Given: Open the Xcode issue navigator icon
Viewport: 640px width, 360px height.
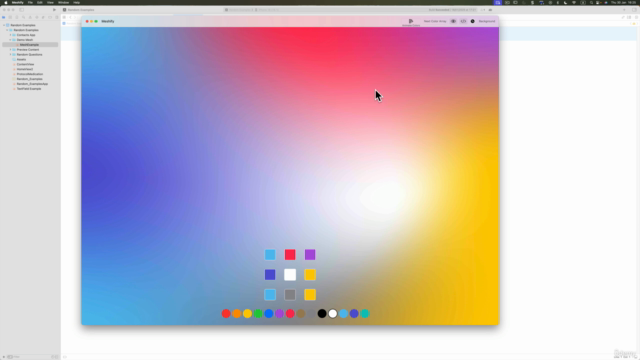Looking at the screenshot, I should pyautogui.click(x=30, y=17).
